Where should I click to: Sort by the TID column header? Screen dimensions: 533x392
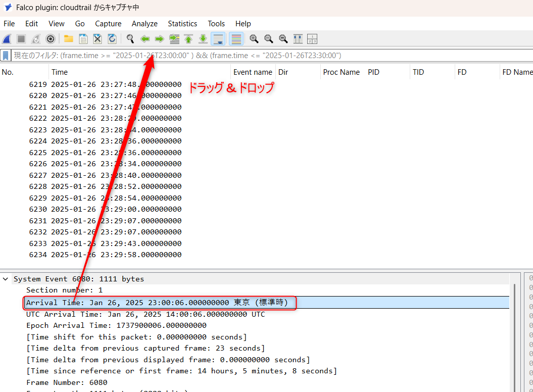pyautogui.click(x=432, y=72)
